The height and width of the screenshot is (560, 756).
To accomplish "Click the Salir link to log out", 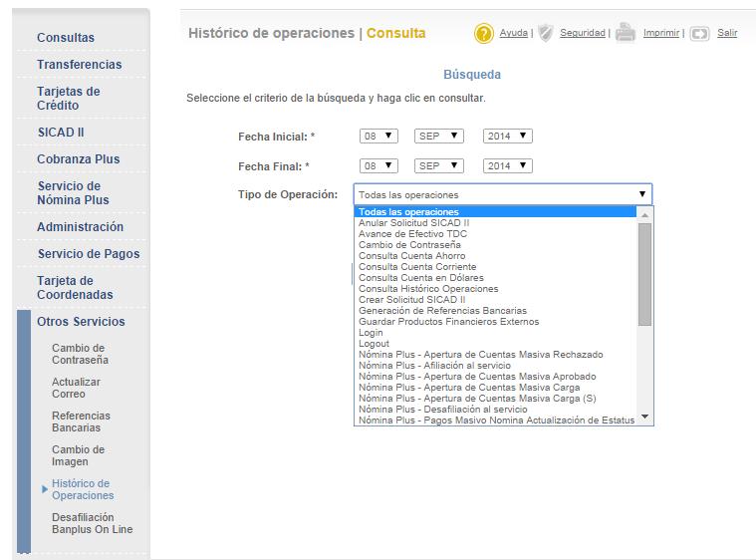I will [x=727, y=33].
